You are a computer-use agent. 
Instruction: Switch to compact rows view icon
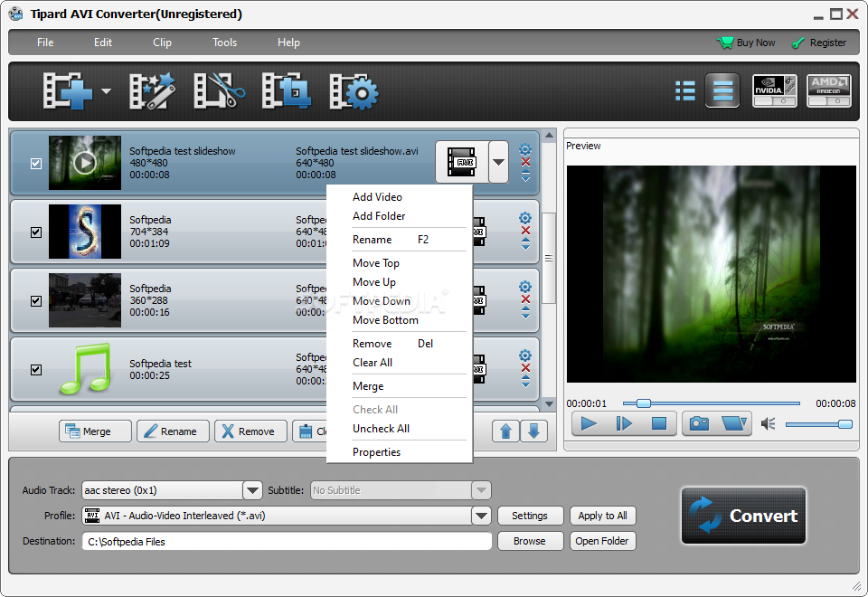[x=722, y=90]
